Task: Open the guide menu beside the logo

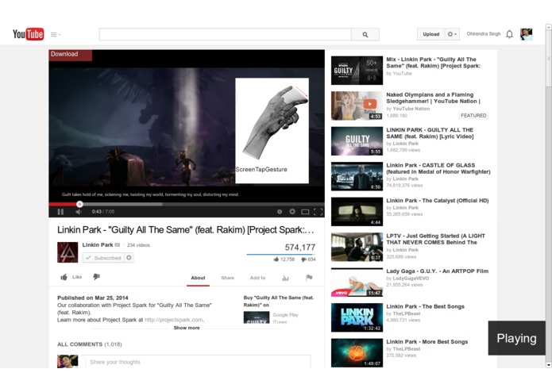Action: click(x=56, y=34)
